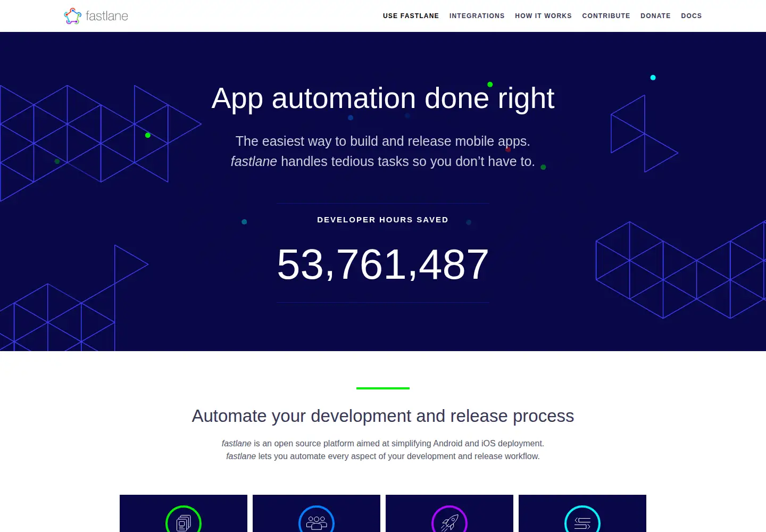Click "The easiest way to build" subtitle line

(383, 141)
